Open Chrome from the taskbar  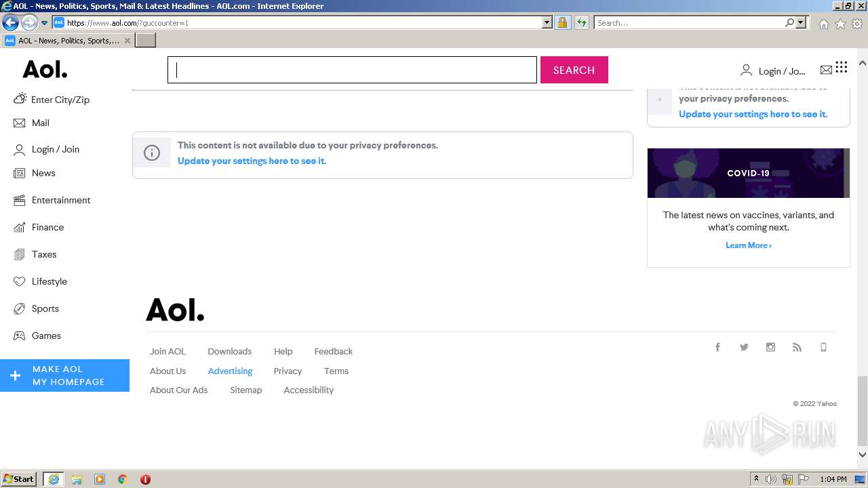coord(123,479)
